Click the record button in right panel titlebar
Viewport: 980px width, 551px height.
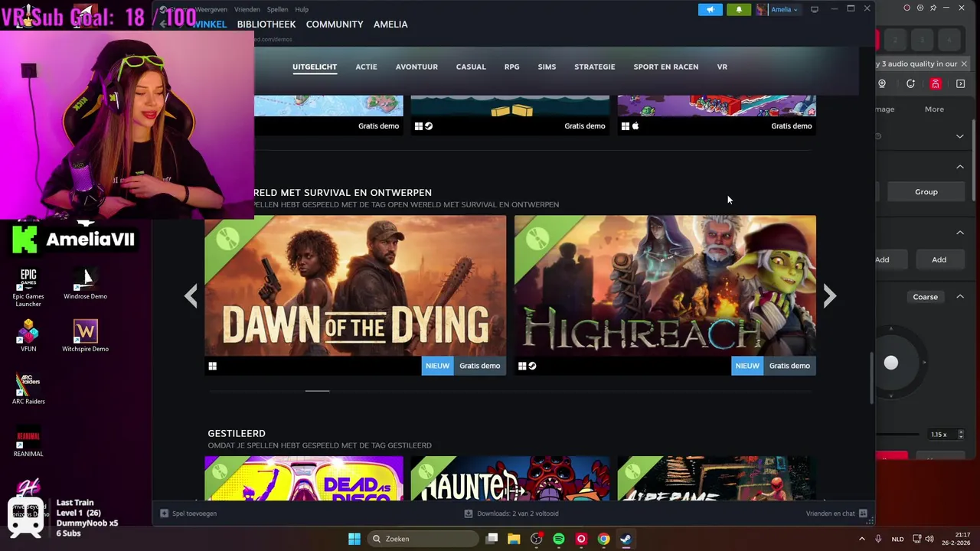906,8
